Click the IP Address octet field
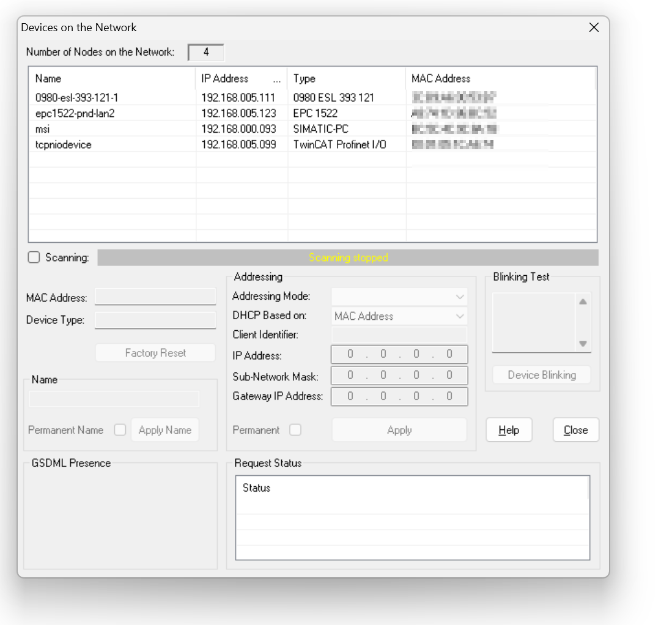672x625 pixels. (x=399, y=355)
